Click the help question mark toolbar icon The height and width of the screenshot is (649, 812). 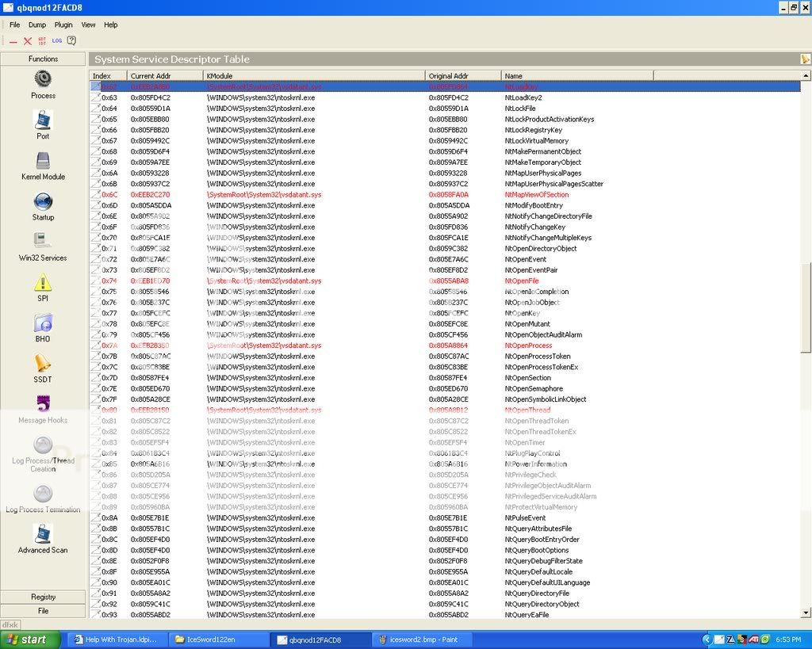click(x=71, y=40)
